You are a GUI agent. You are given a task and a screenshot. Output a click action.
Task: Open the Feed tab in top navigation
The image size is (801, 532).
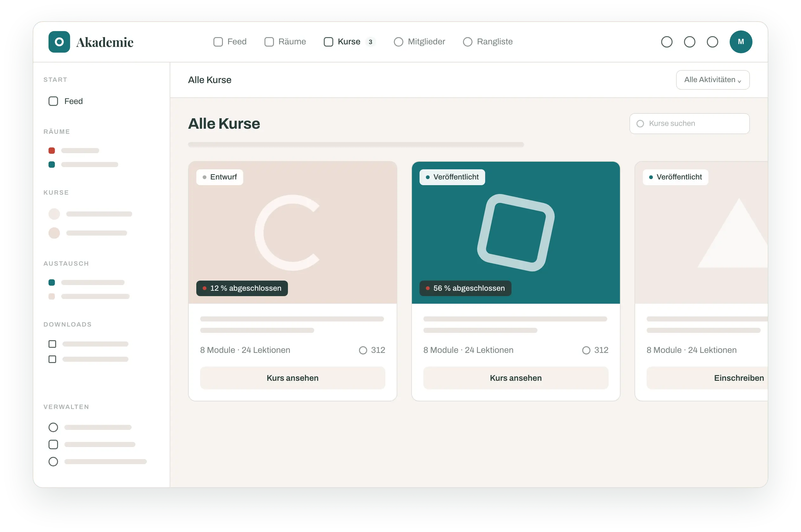tap(230, 42)
